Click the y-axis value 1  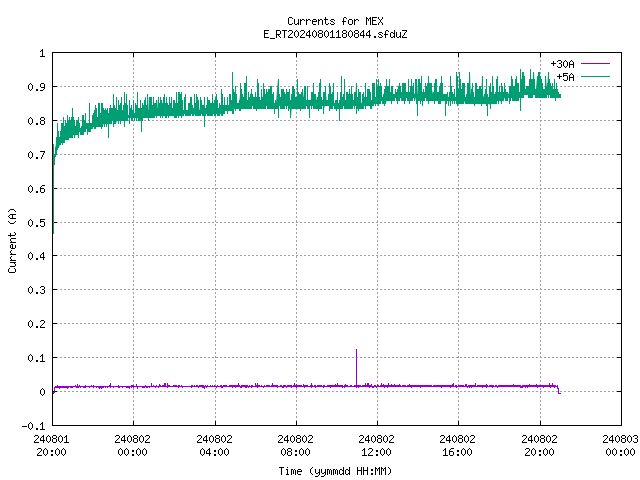pos(42,53)
